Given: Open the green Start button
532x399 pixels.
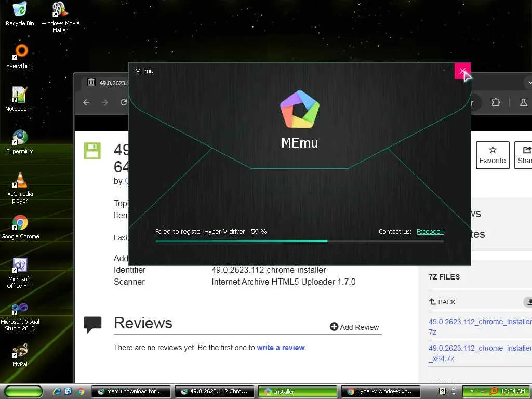Looking at the screenshot, I should [23, 392].
